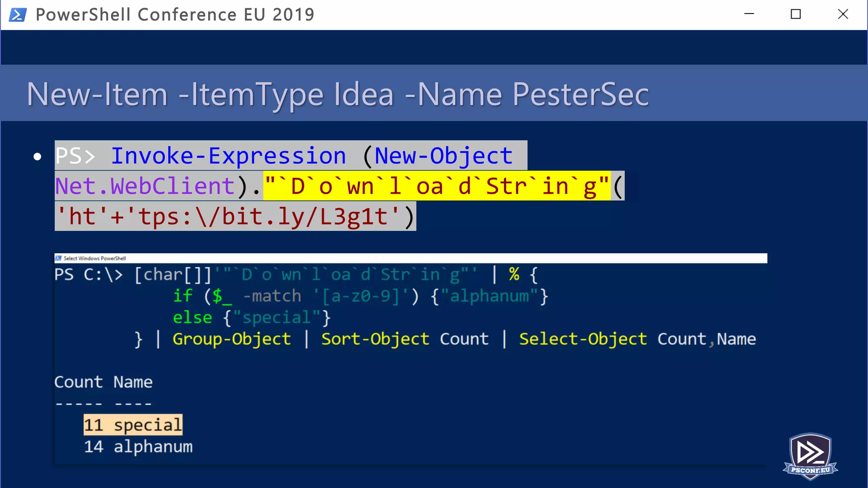Click the '-match' operator in the console

(x=272, y=296)
